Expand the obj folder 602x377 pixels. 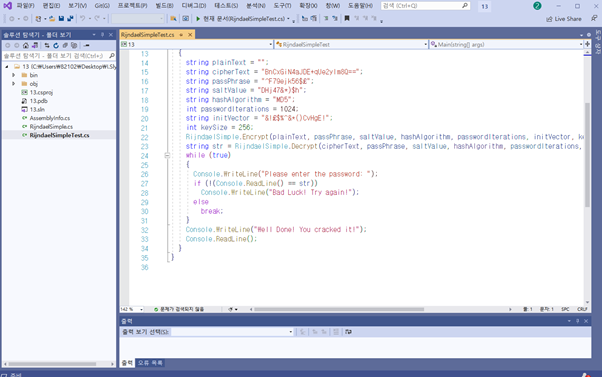coord(14,83)
